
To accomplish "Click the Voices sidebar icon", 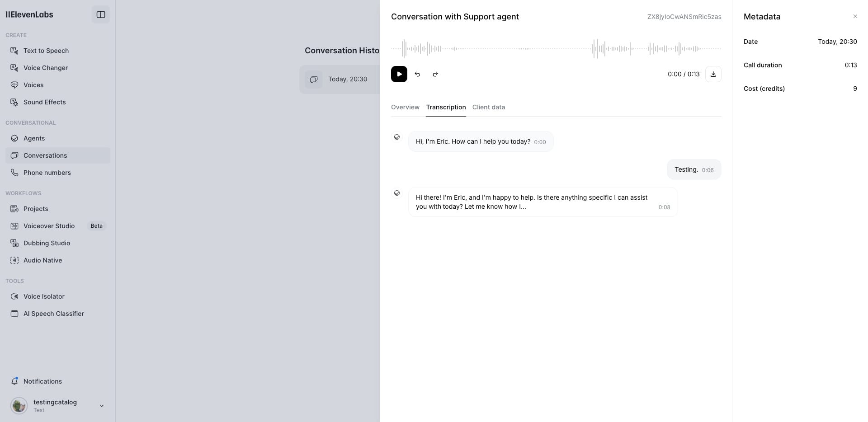I will [14, 85].
